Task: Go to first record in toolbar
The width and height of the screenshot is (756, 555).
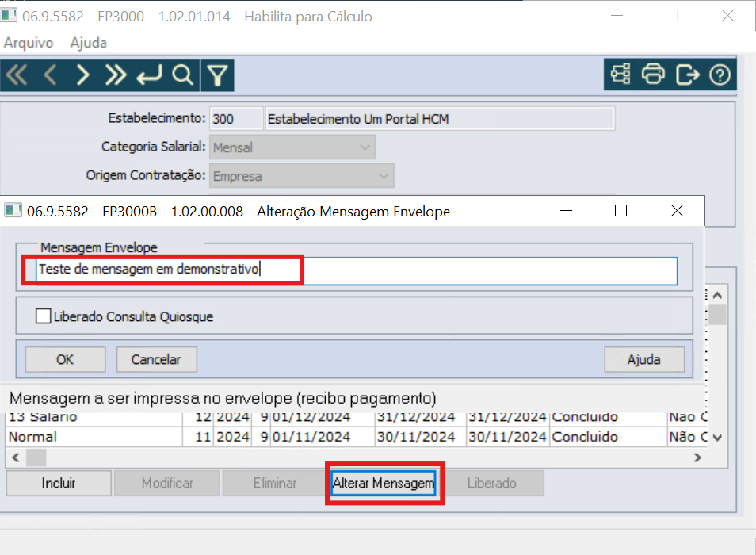Action: tap(17, 75)
